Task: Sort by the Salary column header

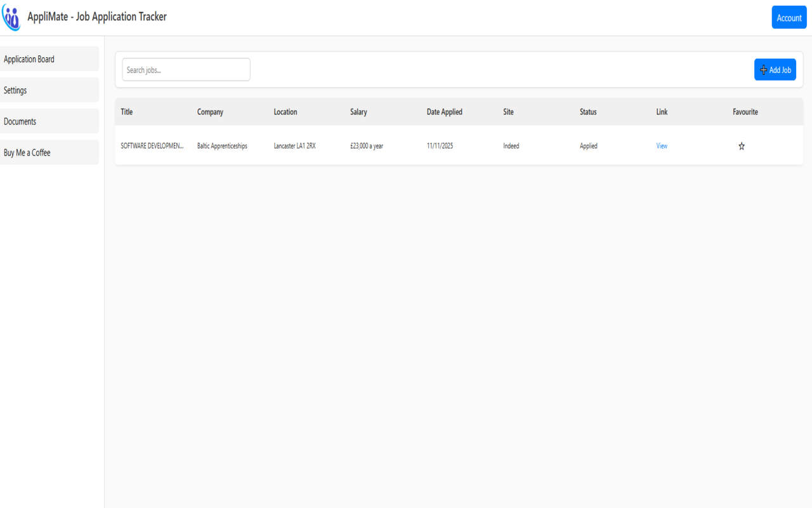Action: click(358, 112)
